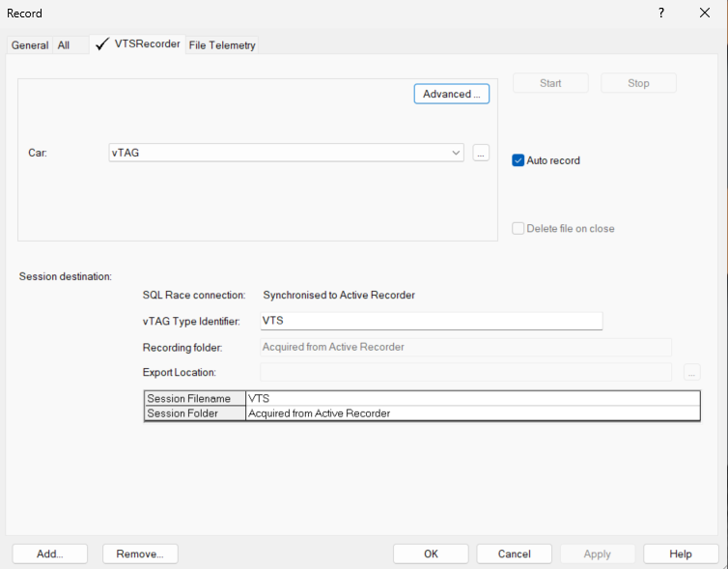Click the Export Location browse ellipsis button

coord(691,372)
